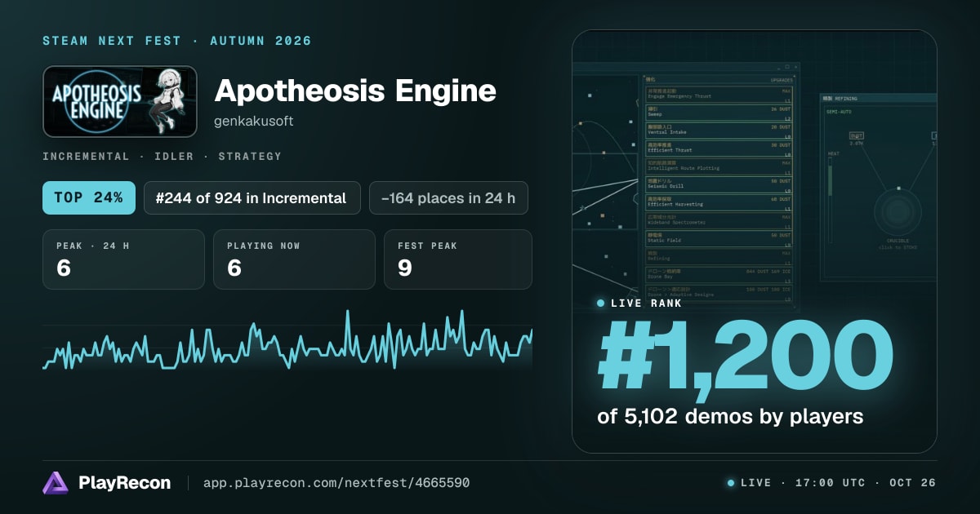Screen dimensions: 980x514
Task: Buy the Seismic Drill upgrade
Action: click(719, 184)
